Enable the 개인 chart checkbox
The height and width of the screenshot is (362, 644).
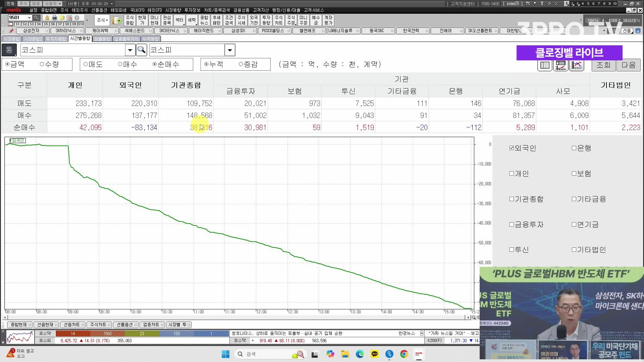tap(512, 174)
